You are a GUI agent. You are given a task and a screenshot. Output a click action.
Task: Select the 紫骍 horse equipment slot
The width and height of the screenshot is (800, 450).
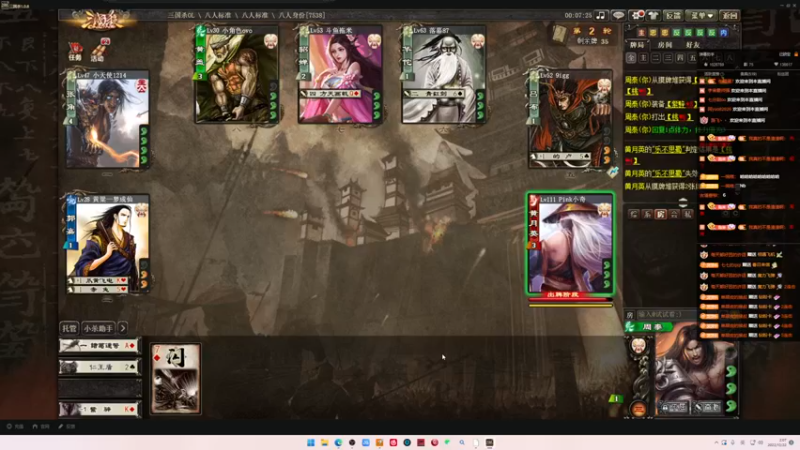99,409
